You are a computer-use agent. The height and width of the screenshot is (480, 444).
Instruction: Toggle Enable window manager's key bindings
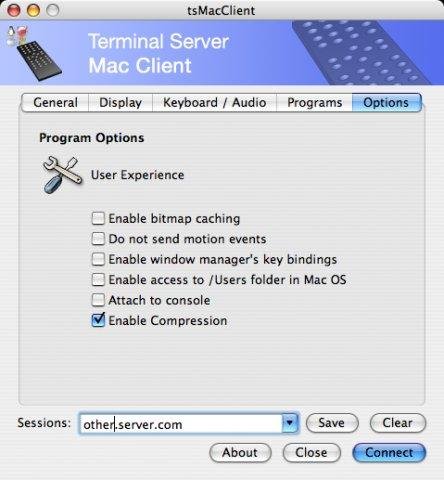point(98,259)
